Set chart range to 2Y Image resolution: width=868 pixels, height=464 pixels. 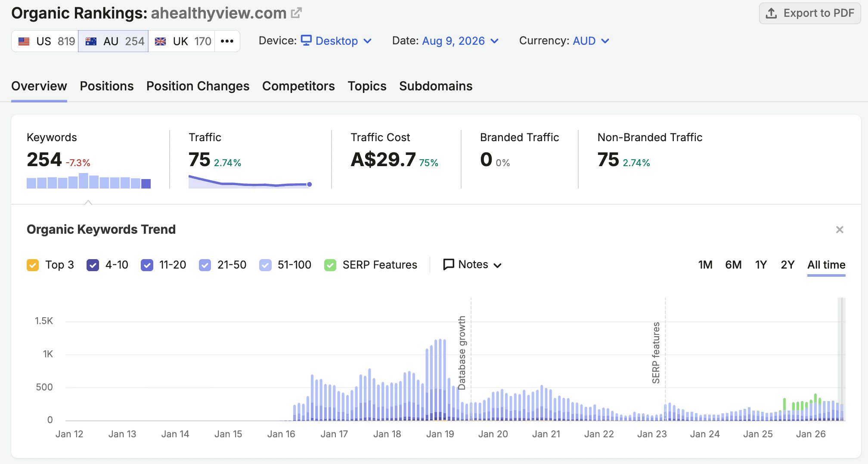click(787, 265)
